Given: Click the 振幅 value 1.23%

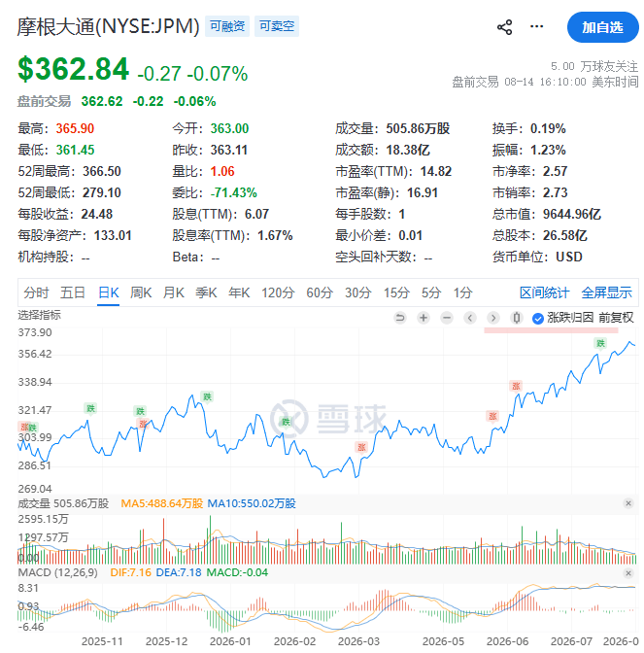Looking at the screenshot, I should (548, 150).
